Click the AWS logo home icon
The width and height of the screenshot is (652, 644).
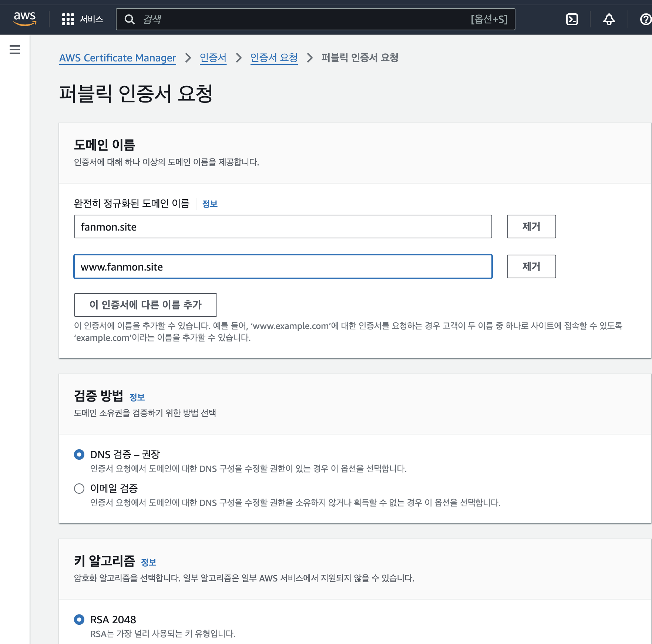click(25, 19)
